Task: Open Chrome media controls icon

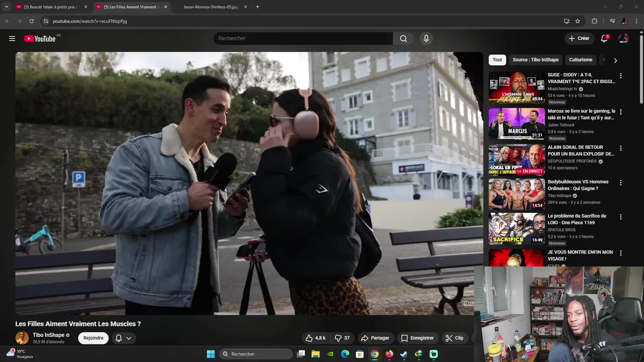Action: tap(612, 21)
